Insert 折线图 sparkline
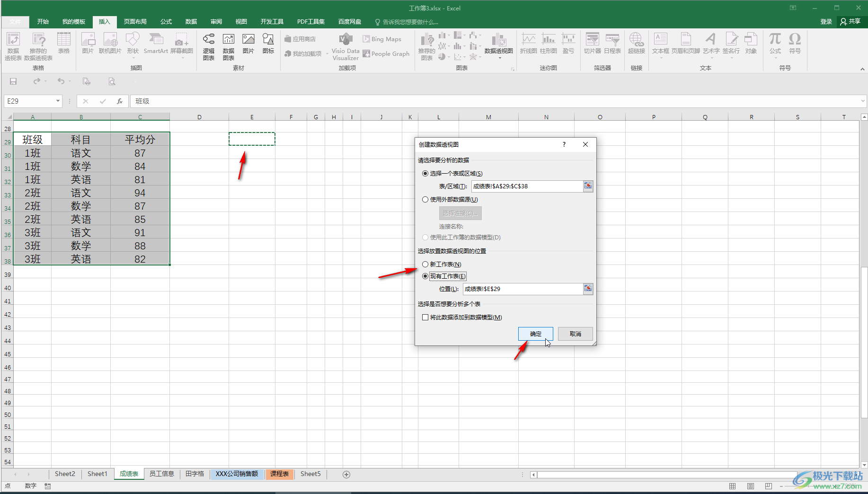The image size is (868, 494). pyautogui.click(x=529, y=43)
